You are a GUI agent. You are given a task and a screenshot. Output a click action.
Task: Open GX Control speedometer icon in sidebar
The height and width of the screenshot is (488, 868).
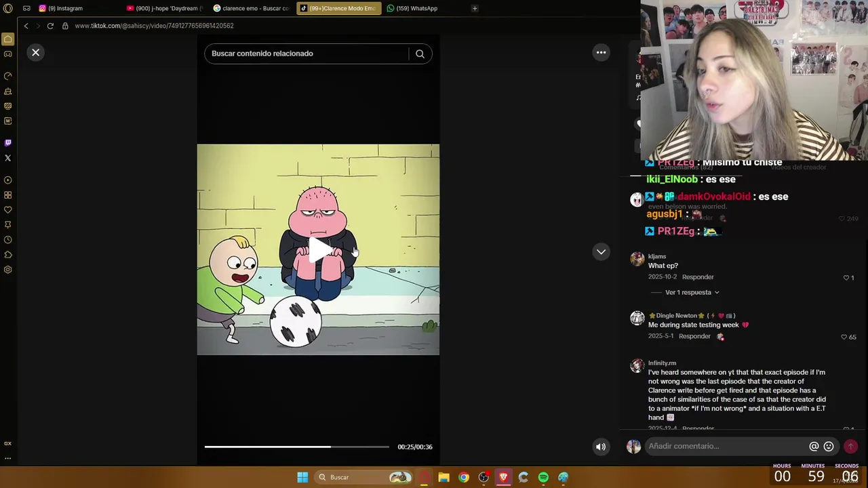coord(7,76)
